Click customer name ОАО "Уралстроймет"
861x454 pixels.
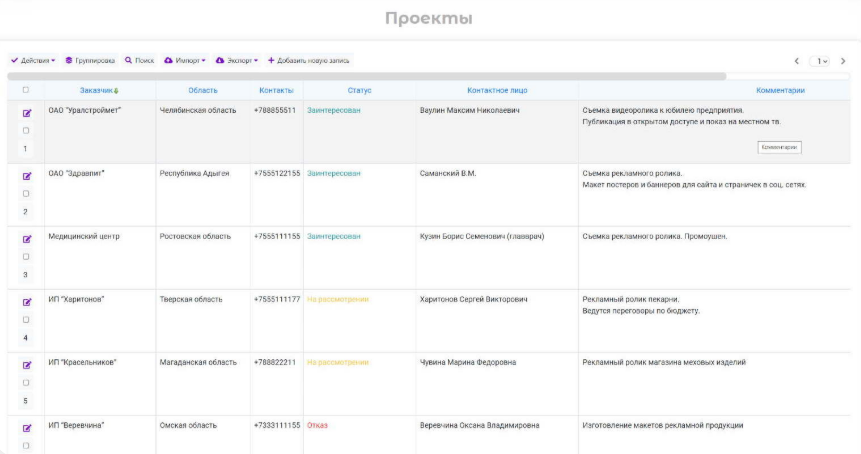(85, 110)
